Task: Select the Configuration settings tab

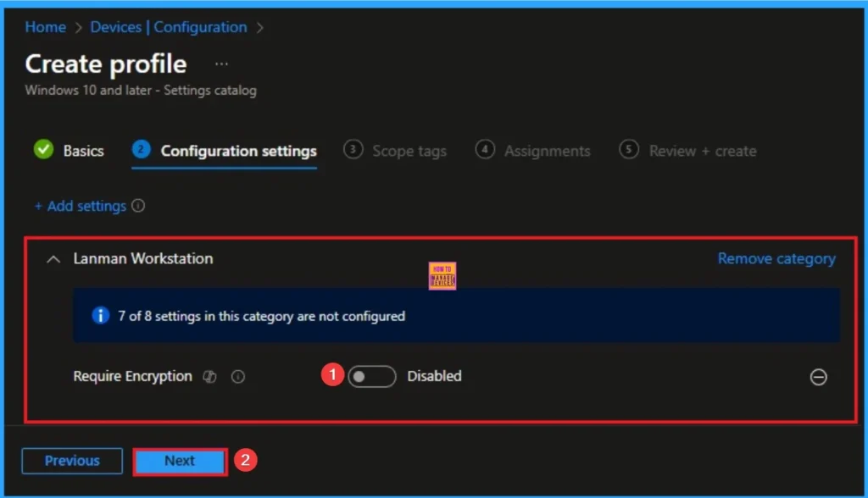Action: pos(238,151)
